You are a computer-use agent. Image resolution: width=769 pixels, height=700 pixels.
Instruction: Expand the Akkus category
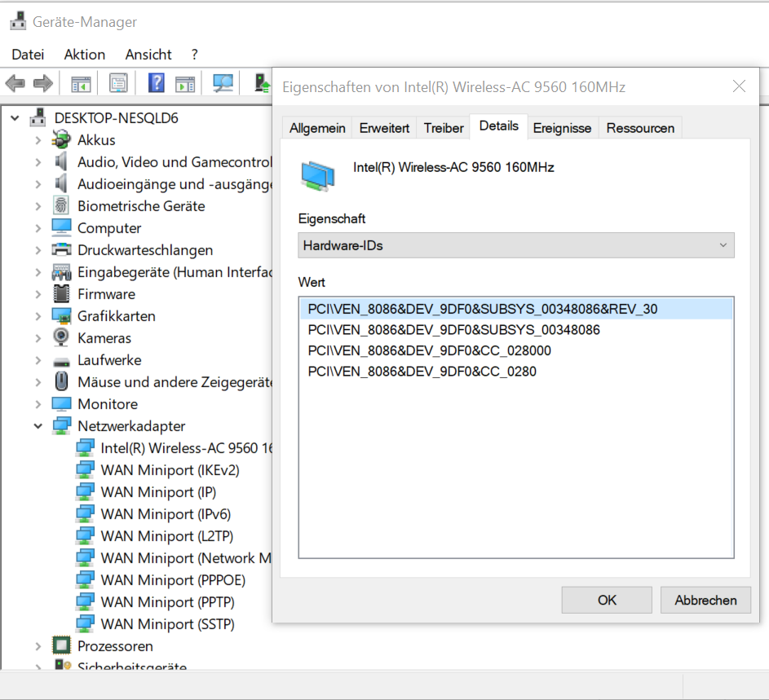coord(38,140)
